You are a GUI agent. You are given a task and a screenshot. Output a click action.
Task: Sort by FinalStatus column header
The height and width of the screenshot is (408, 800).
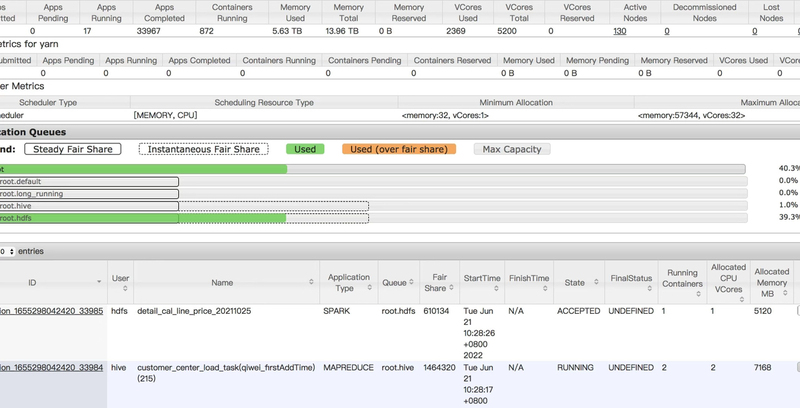(x=631, y=283)
